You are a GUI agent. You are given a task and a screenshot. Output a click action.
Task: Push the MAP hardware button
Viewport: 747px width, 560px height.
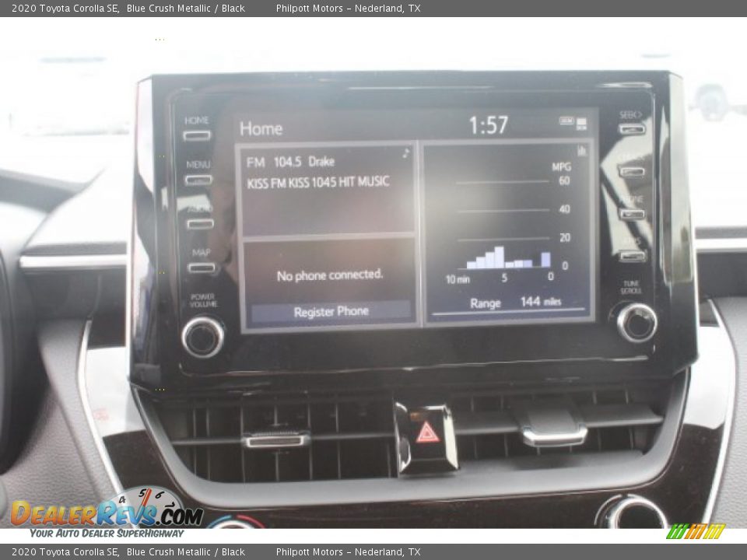[x=202, y=268]
